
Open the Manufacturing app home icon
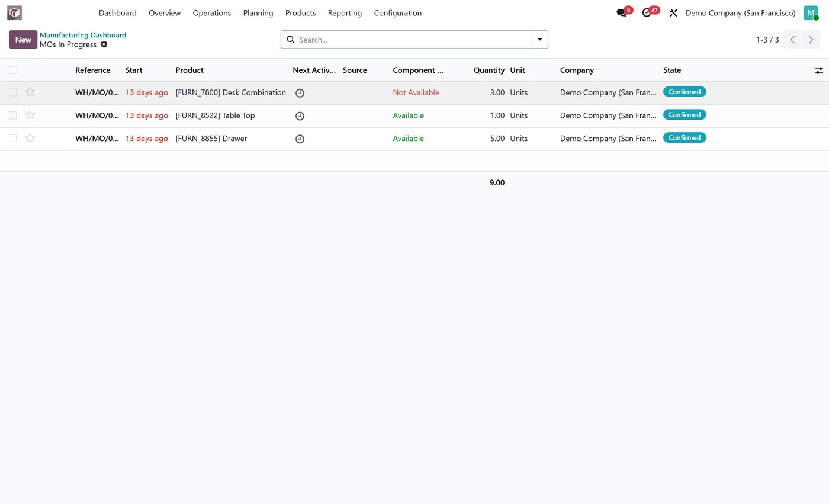coord(14,12)
